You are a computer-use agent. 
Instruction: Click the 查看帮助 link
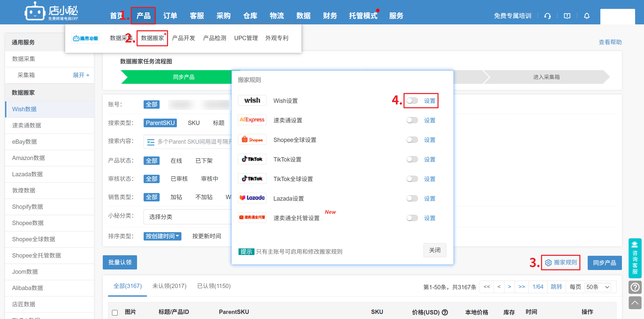click(x=610, y=42)
